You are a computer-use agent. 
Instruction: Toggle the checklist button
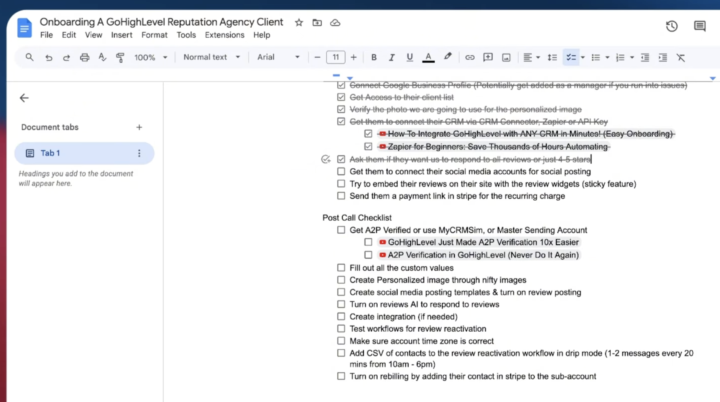pos(571,57)
